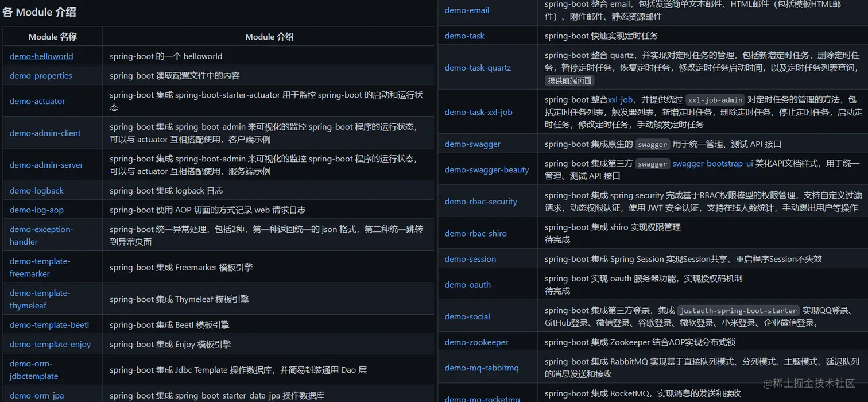868x402 pixels.
Task: Click the Zookeeper 结合AOP实现分布式锁 description
Action: (640, 342)
